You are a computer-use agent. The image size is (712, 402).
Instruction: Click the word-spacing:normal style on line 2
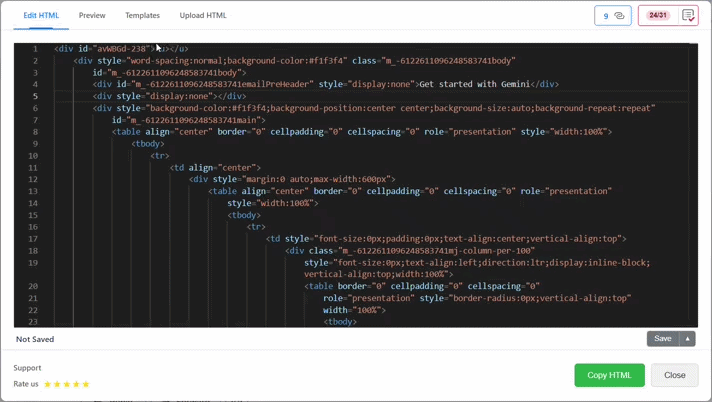(x=177, y=61)
